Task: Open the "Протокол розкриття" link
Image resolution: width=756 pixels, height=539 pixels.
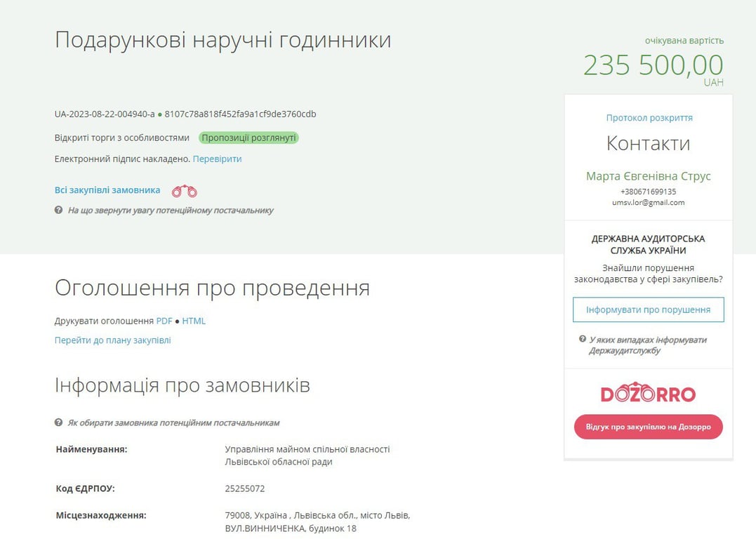Action: tap(648, 118)
